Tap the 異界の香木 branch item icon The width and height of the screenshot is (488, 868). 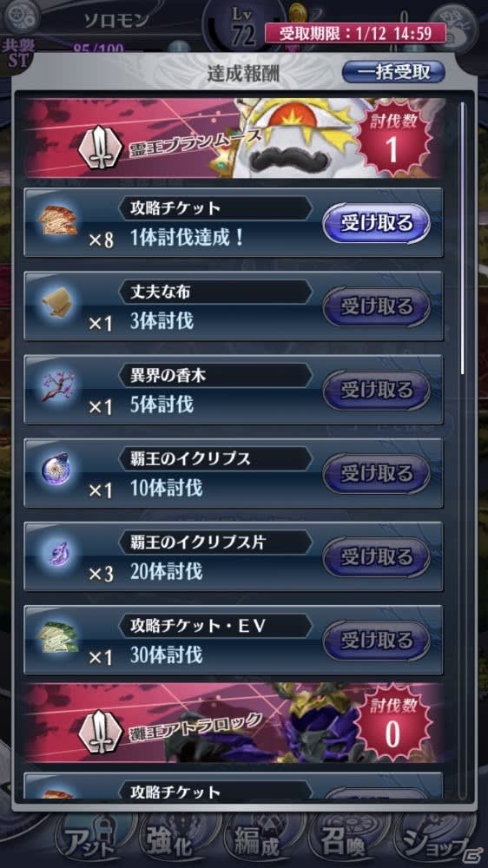coord(57,386)
